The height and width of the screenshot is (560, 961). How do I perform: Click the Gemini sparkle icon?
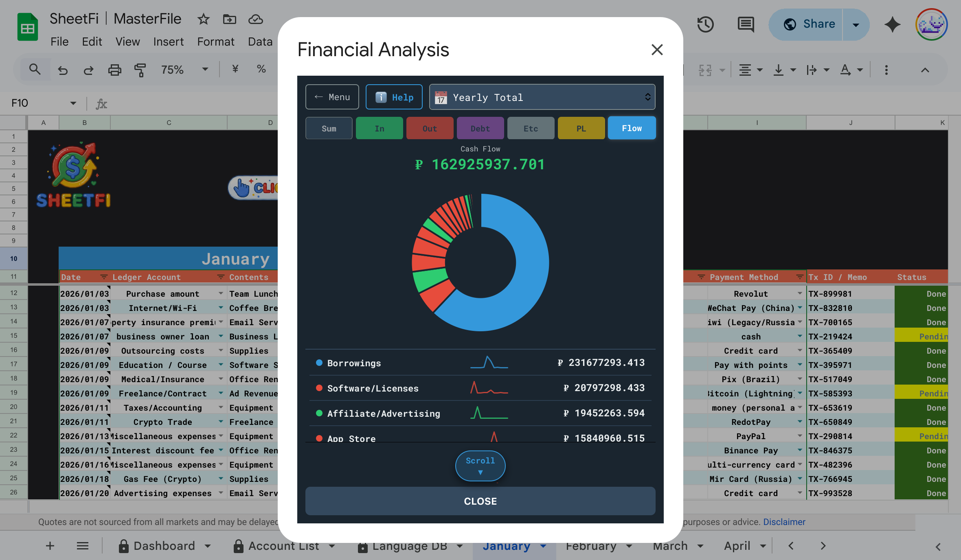pyautogui.click(x=892, y=24)
